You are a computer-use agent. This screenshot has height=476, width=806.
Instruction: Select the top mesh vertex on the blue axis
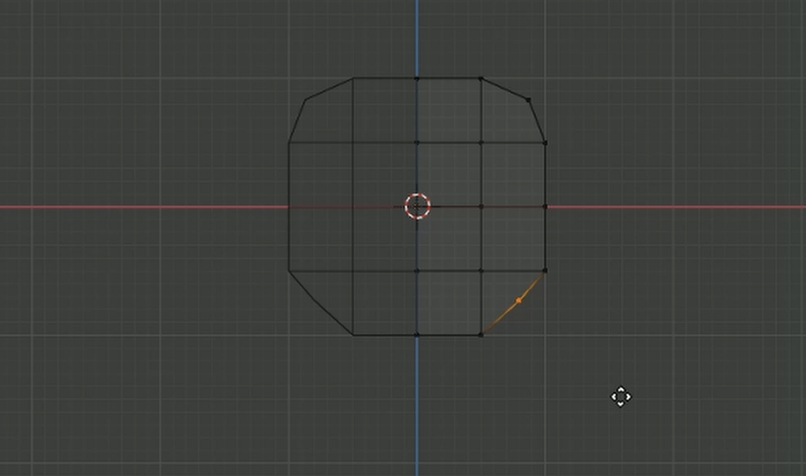[x=417, y=78]
